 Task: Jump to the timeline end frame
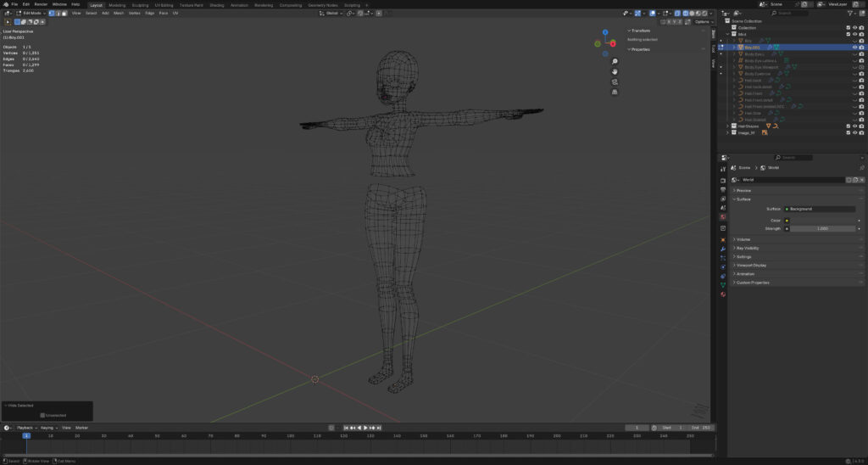pyautogui.click(x=379, y=428)
